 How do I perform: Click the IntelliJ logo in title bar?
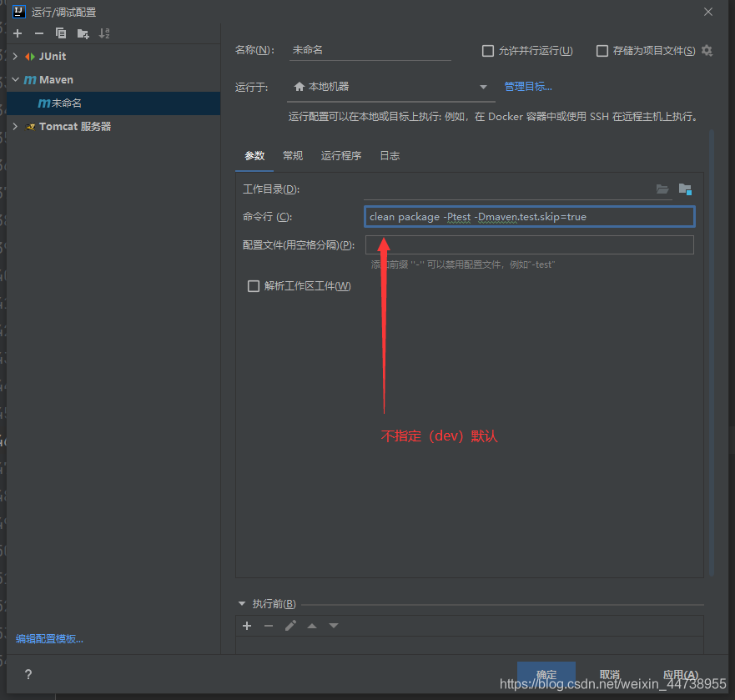18,11
